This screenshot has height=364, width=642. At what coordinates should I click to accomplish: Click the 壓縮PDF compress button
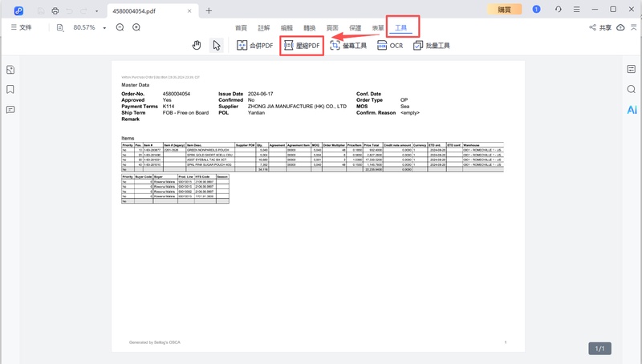[x=301, y=46]
